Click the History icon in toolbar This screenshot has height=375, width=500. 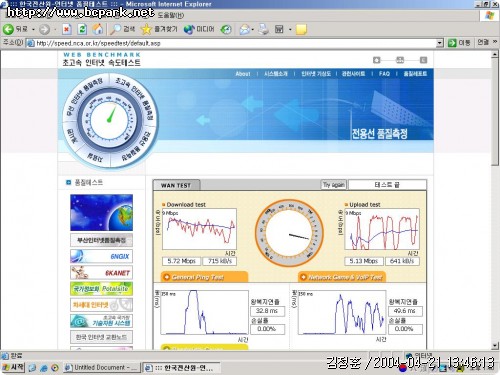[226, 29]
